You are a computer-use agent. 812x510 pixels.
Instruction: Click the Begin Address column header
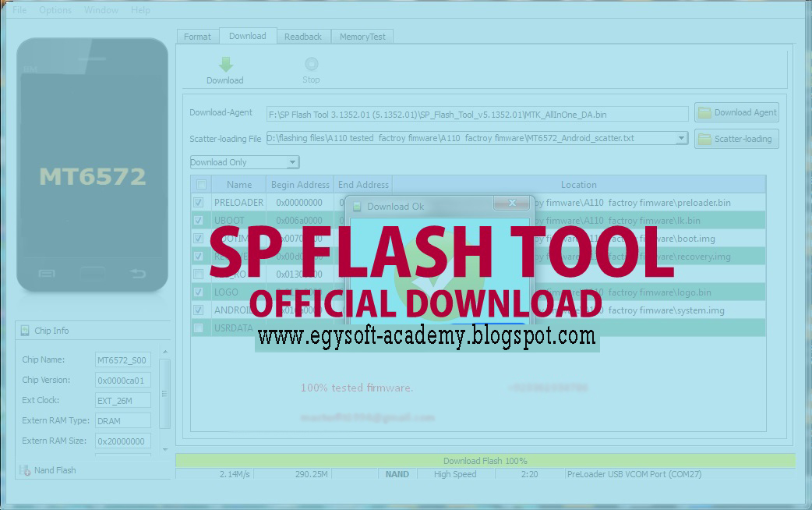tap(300, 185)
